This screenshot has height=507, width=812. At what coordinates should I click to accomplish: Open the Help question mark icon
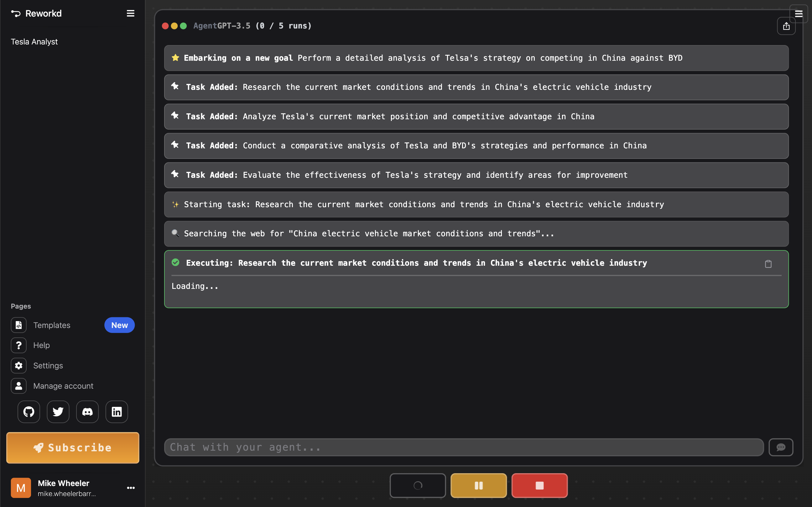tap(18, 345)
